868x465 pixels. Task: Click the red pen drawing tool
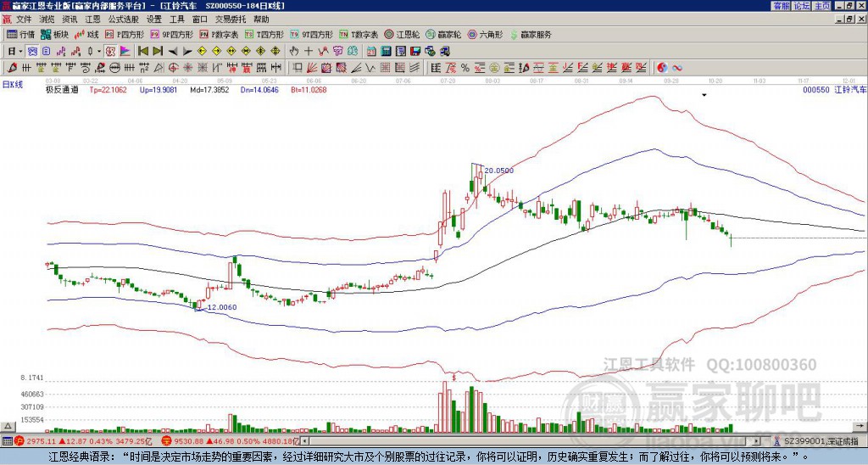pos(11,68)
